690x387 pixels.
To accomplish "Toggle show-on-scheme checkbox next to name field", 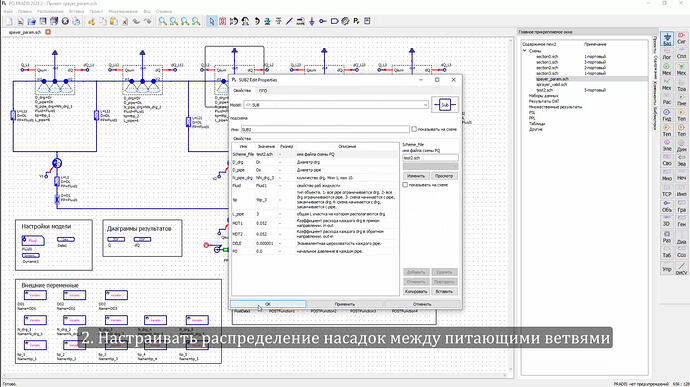I will click(414, 129).
